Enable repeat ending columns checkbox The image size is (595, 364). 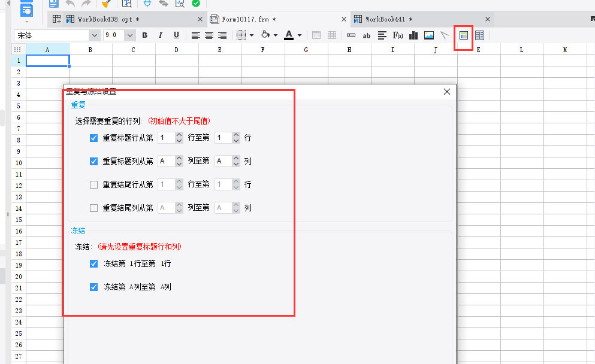pos(93,208)
